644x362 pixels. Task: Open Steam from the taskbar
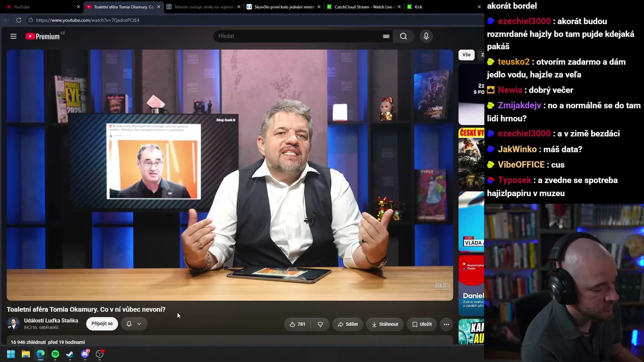(70, 354)
